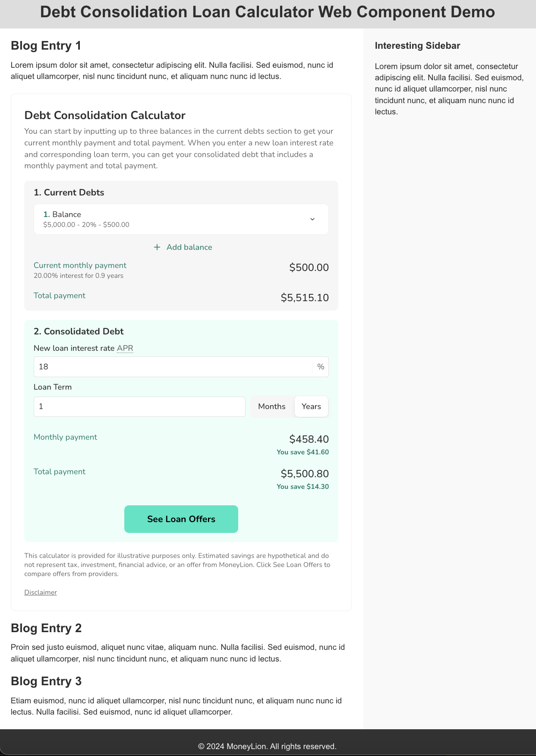536x756 pixels.
Task: Open the Disclaimer link
Action: tap(41, 592)
